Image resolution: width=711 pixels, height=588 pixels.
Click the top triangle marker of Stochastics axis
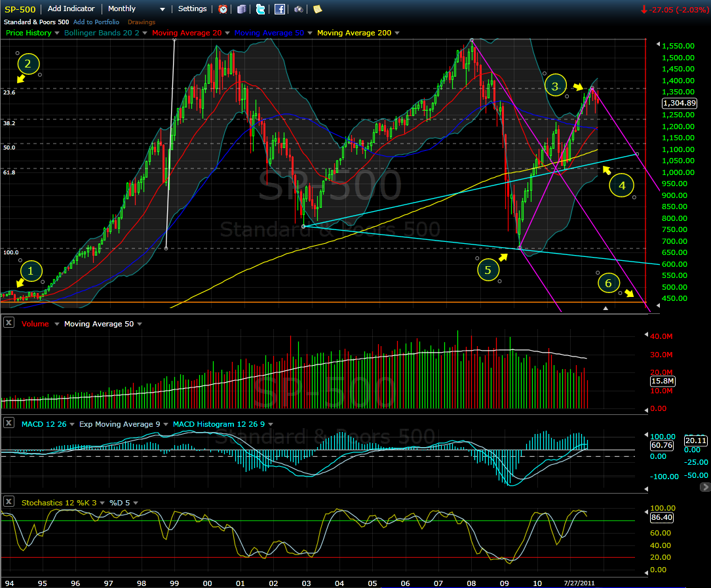[646, 512]
